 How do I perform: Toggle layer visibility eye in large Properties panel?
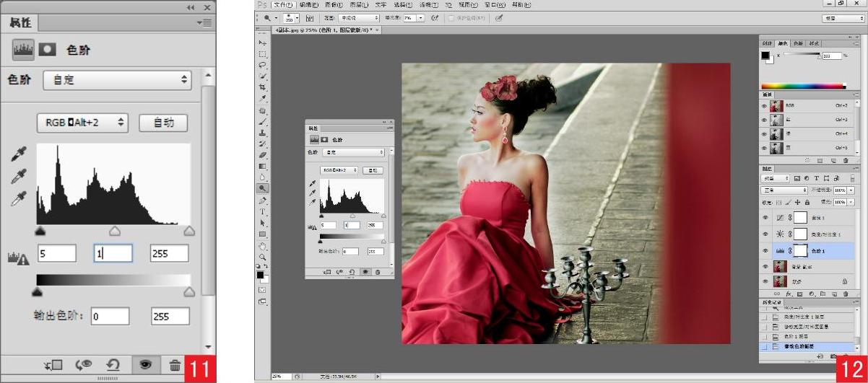pyautogui.click(x=144, y=366)
